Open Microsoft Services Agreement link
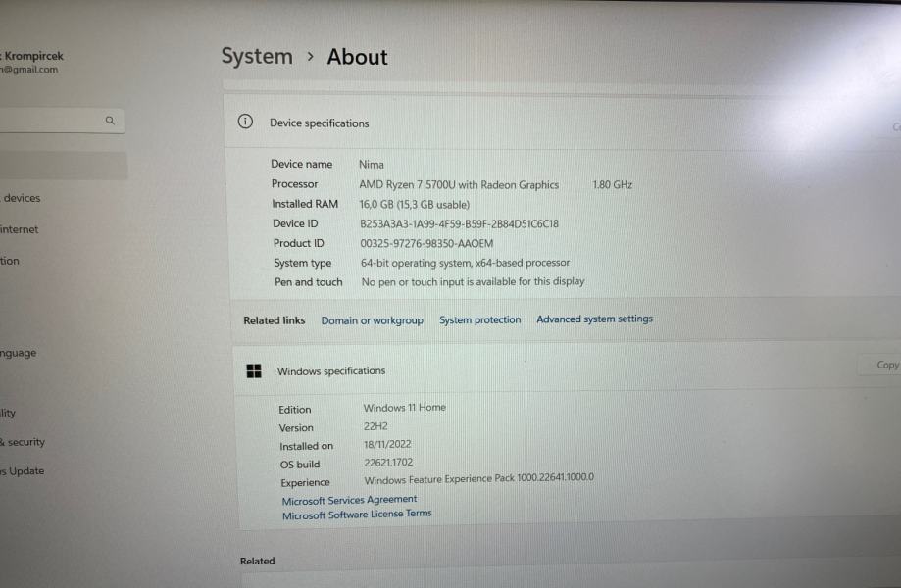 click(349, 500)
